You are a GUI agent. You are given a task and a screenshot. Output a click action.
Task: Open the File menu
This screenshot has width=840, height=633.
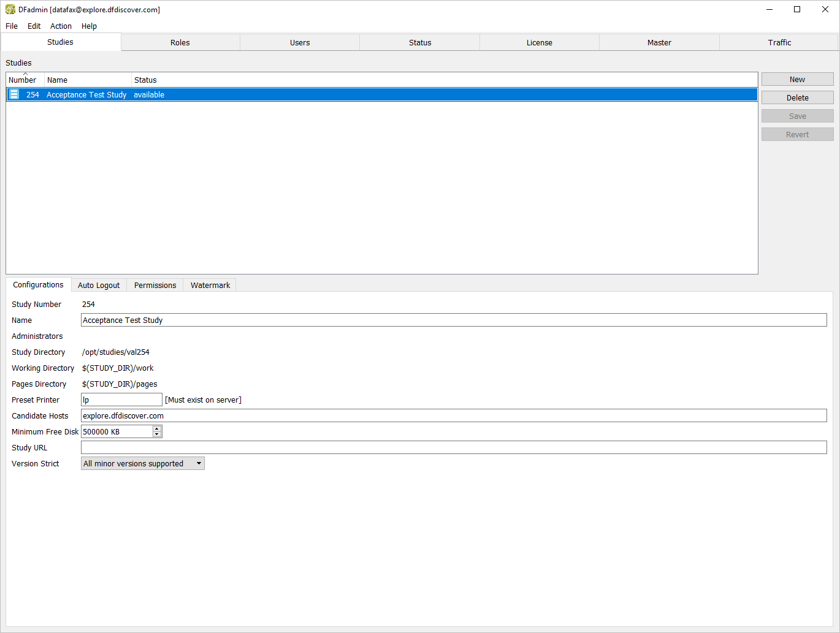[12, 26]
